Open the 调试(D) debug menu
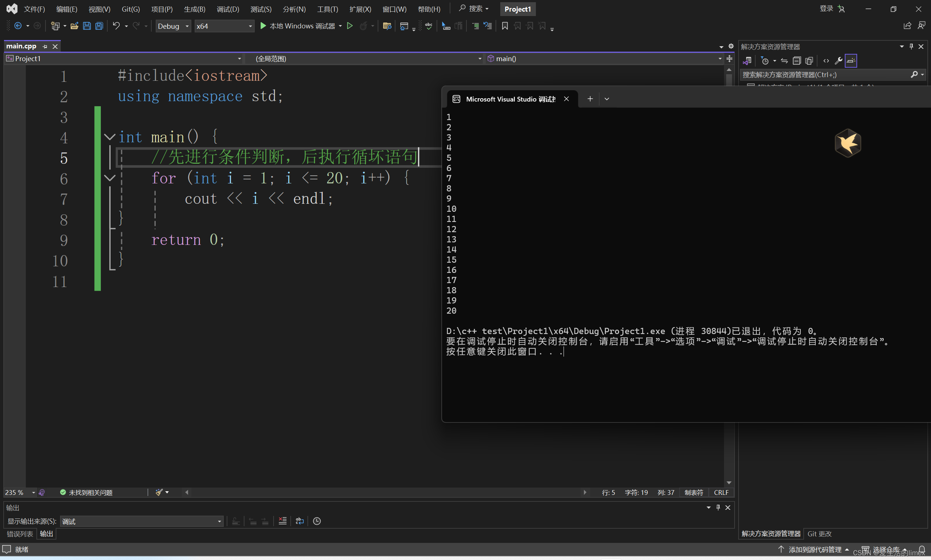 pos(228,9)
